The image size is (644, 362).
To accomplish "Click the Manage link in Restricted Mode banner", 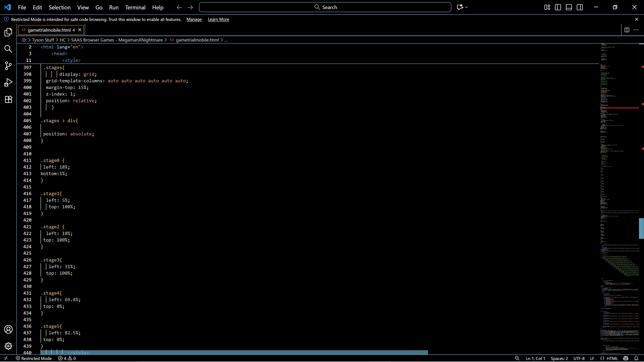I will tap(194, 19).
